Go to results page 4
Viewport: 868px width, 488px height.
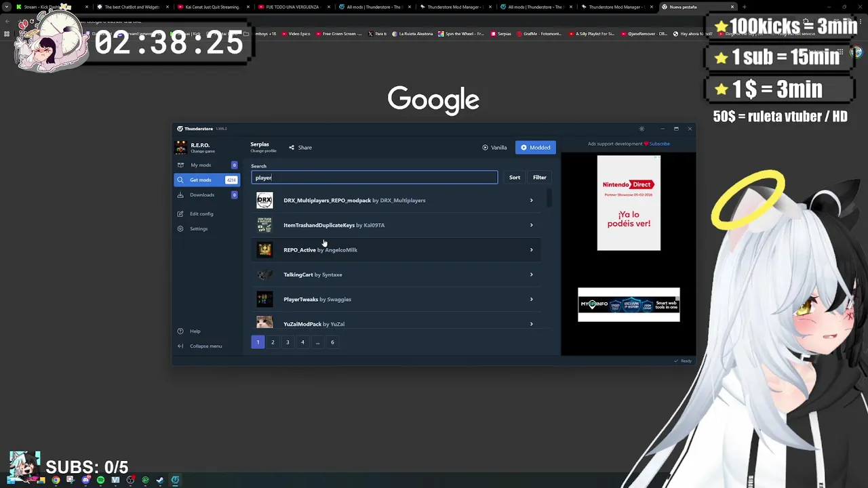point(302,342)
